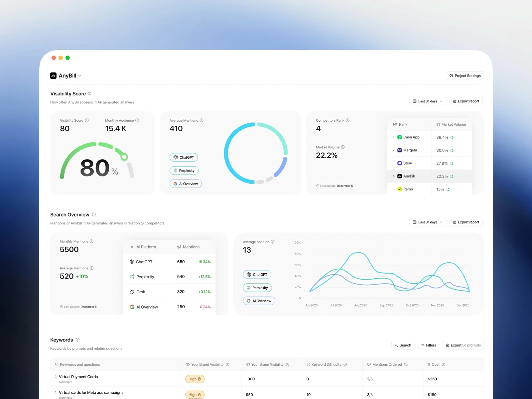Toggle Perplexity series in Average position chart
The image size is (532, 399).
[x=257, y=288]
